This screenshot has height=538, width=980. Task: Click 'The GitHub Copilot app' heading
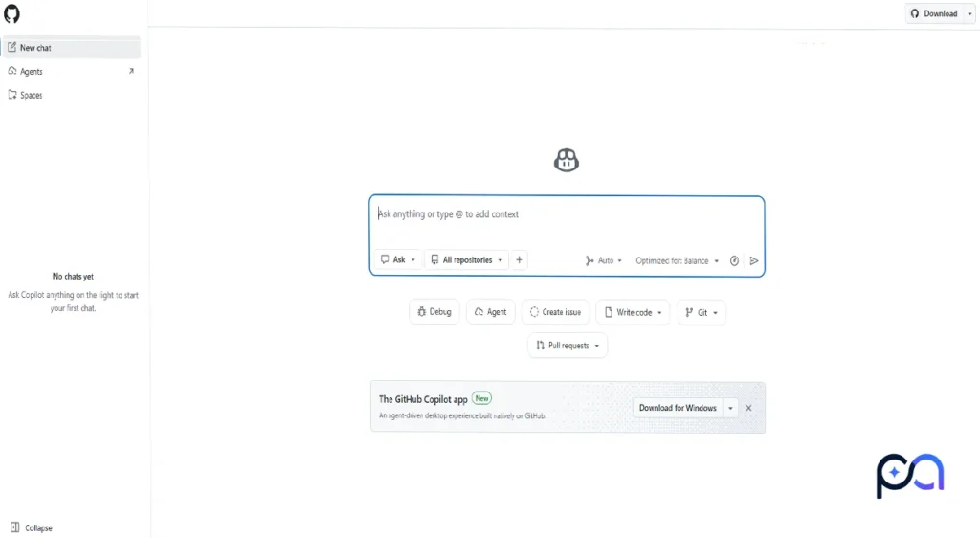[x=423, y=399]
